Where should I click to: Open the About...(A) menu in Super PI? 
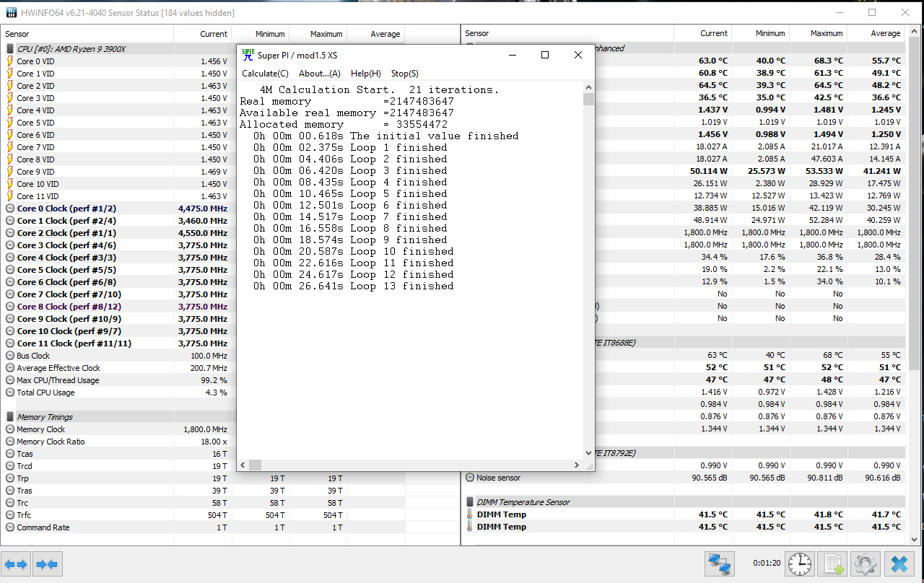pos(320,74)
